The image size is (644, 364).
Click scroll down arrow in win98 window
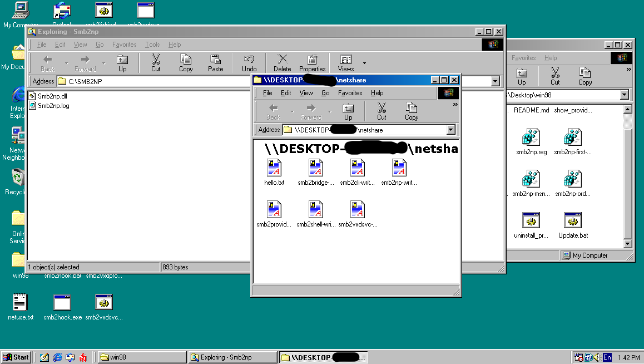tap(627, 244)
